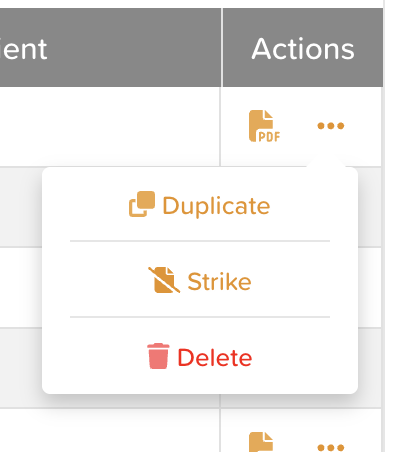Screen dimensions: 420x452
Task: Click the crossed-out document Strike icon
Action: [x=164, y=280]
